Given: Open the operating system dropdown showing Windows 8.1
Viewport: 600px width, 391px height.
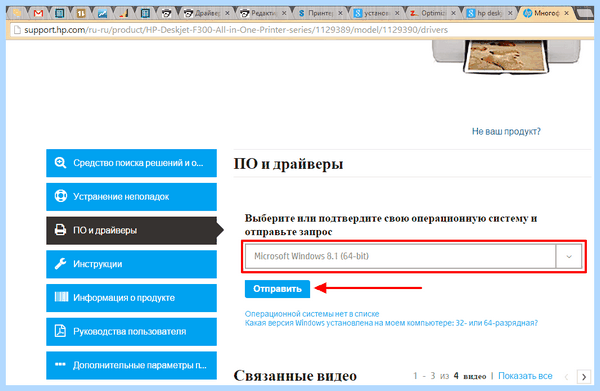Looking at the screenshot, I should 413,256.
